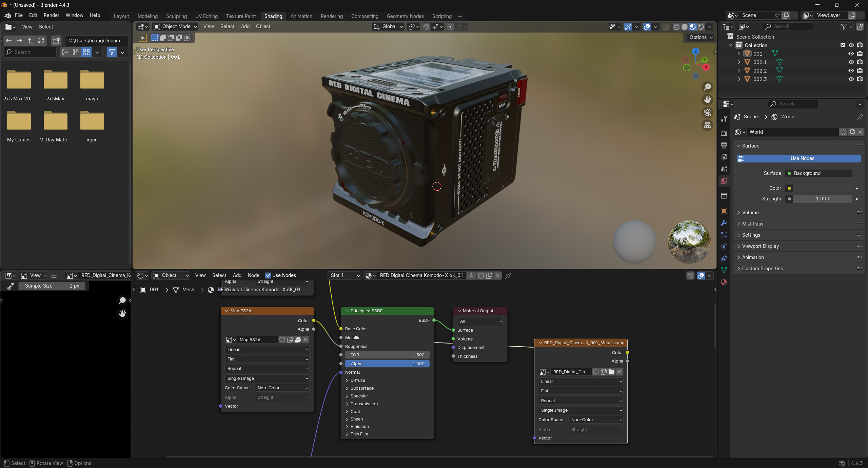Open Global transform orientation dropdown

[388, 26]
